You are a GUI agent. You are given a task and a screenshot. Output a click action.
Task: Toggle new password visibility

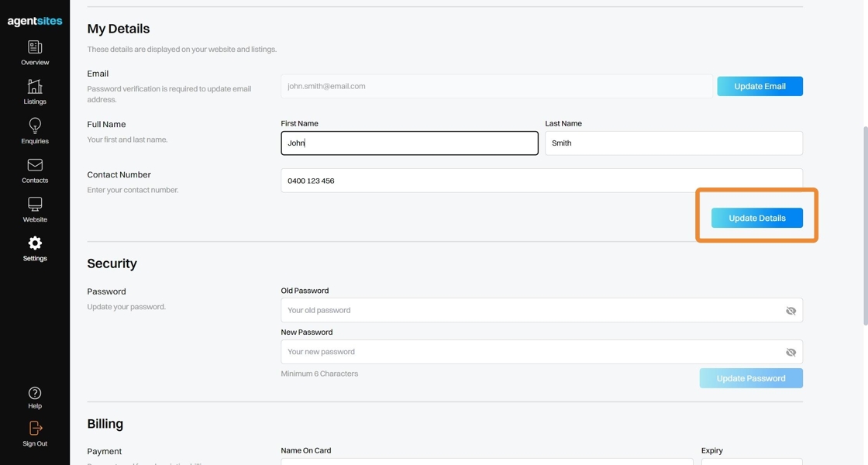790,353
